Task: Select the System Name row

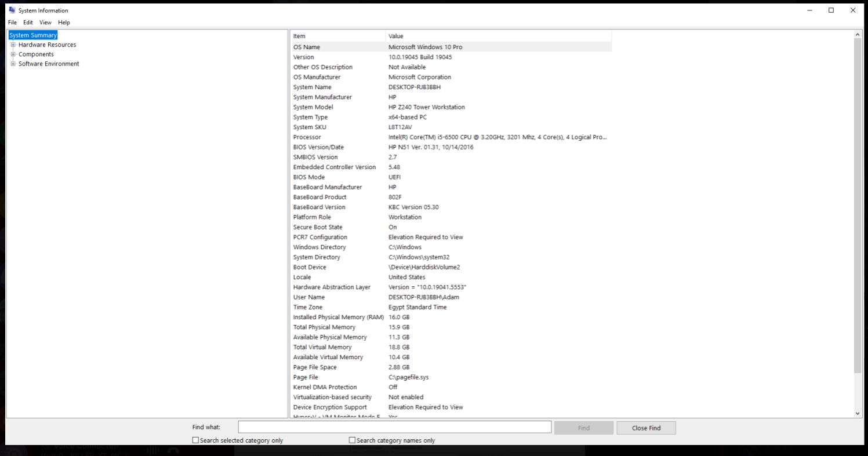Action: click(451, 87)
